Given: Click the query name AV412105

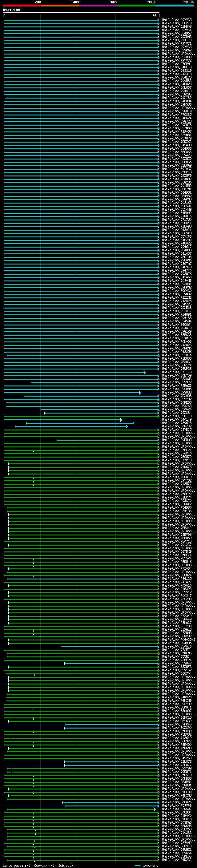Looking at the screenshot, I should coord(11,10).
